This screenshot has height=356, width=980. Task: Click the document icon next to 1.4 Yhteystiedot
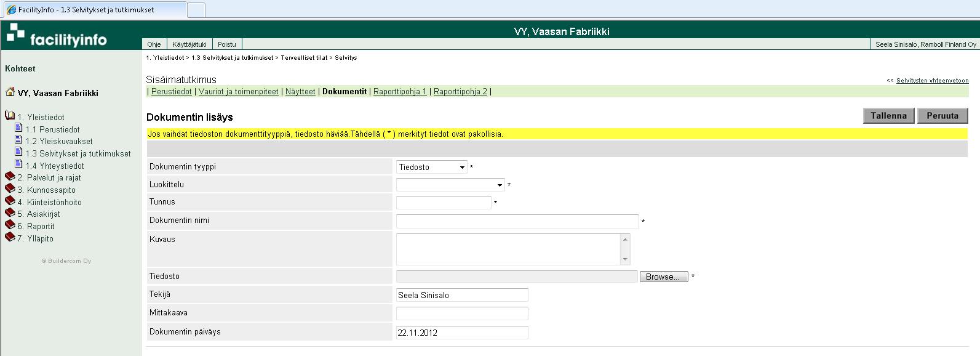point(18,164)
